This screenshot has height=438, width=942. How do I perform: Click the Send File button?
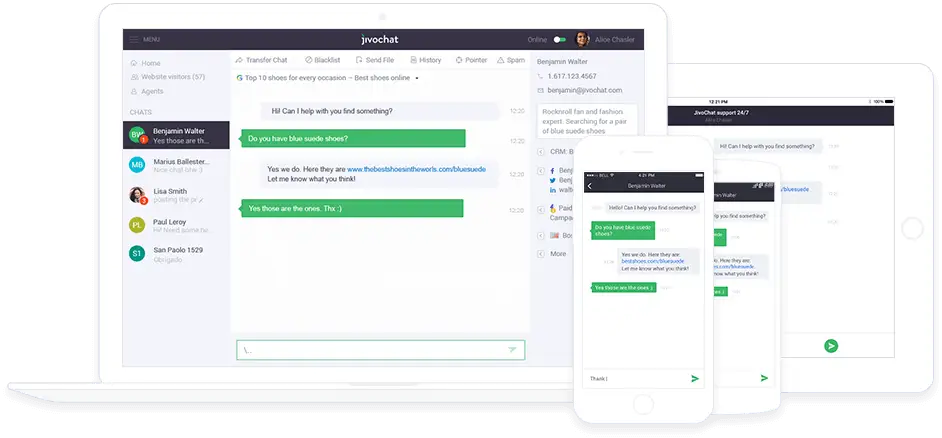(375, 60)
